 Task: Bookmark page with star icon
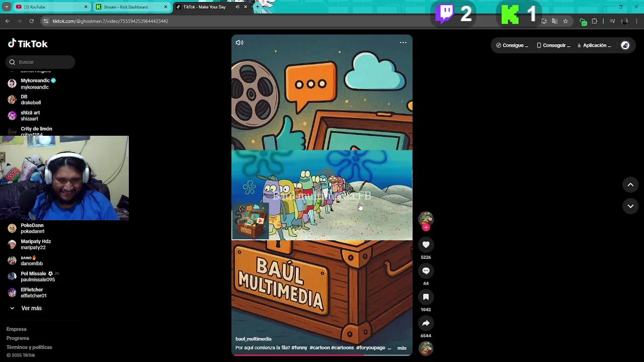pos(566,21)
